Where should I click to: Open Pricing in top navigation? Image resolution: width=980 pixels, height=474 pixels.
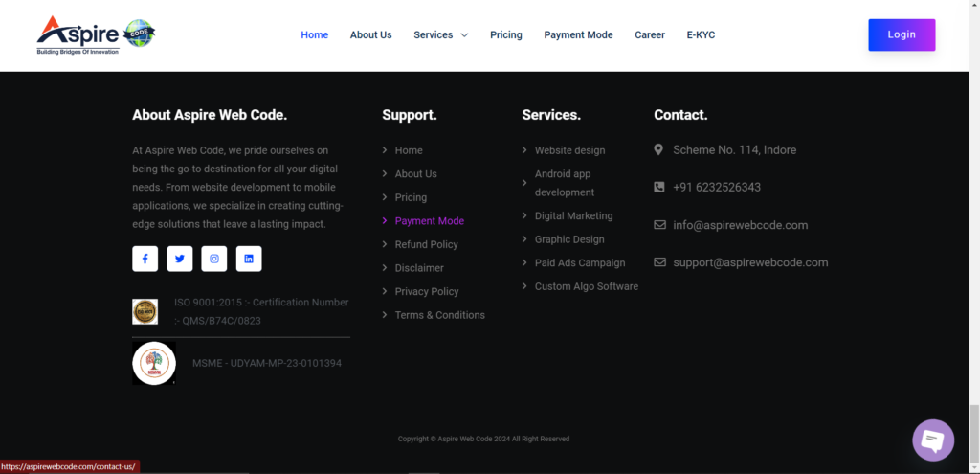[x=506, y=35]
